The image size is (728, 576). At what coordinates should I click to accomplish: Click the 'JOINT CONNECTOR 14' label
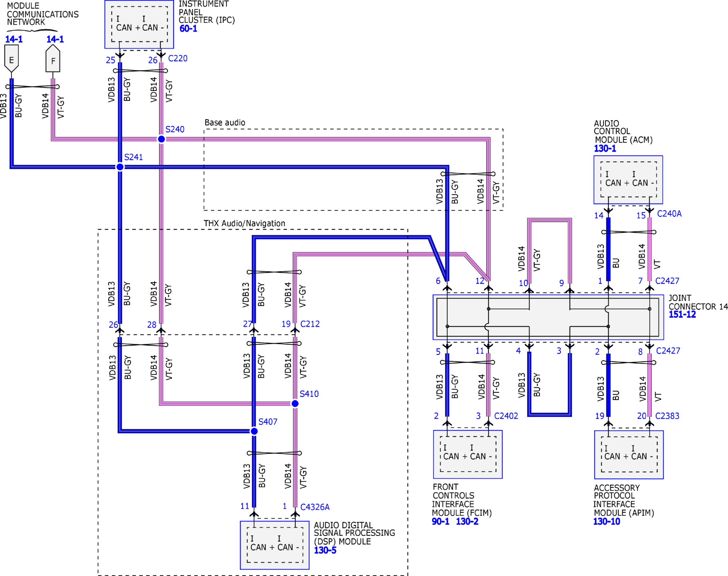pyautogui.click(x=698, y=302)
